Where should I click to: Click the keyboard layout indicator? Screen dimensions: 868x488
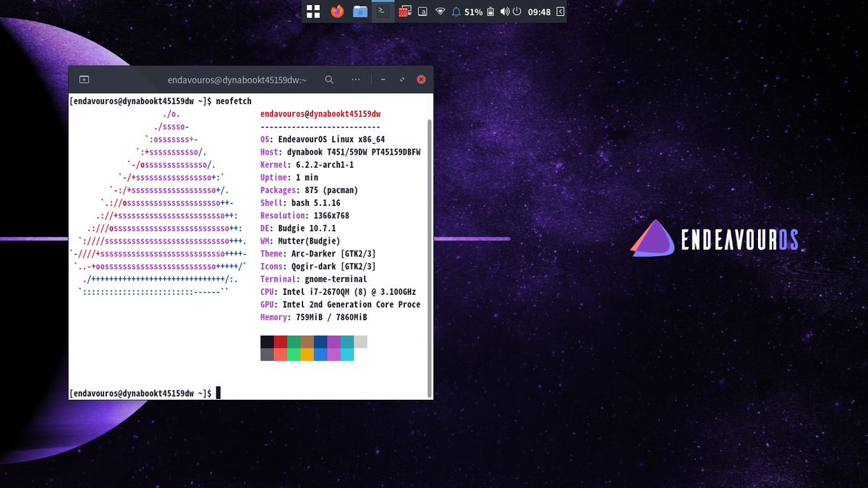pos(423,12)
